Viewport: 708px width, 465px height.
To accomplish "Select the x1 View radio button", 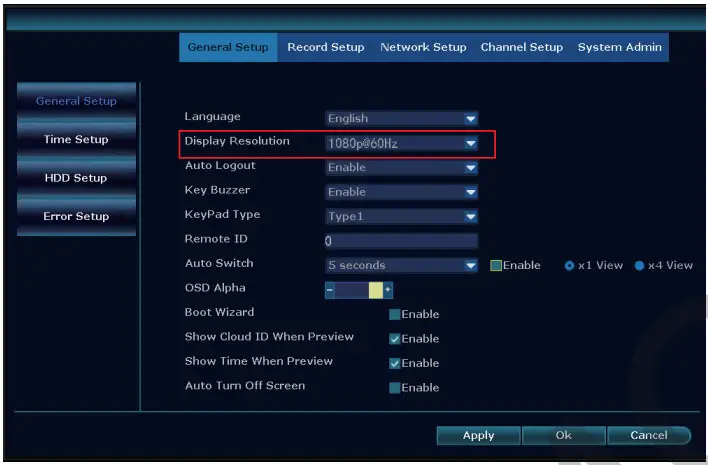I will coord(569,265).
